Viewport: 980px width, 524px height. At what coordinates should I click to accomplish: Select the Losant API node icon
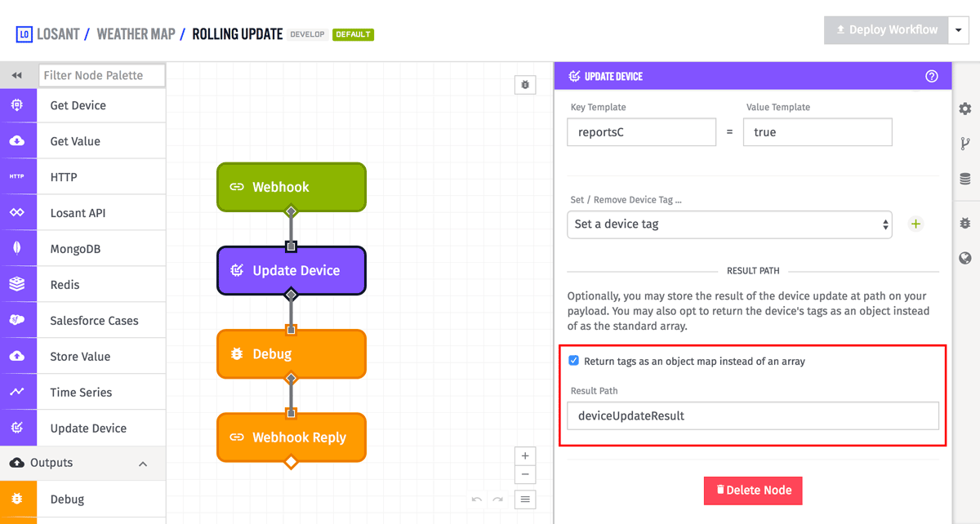(18, 213)
